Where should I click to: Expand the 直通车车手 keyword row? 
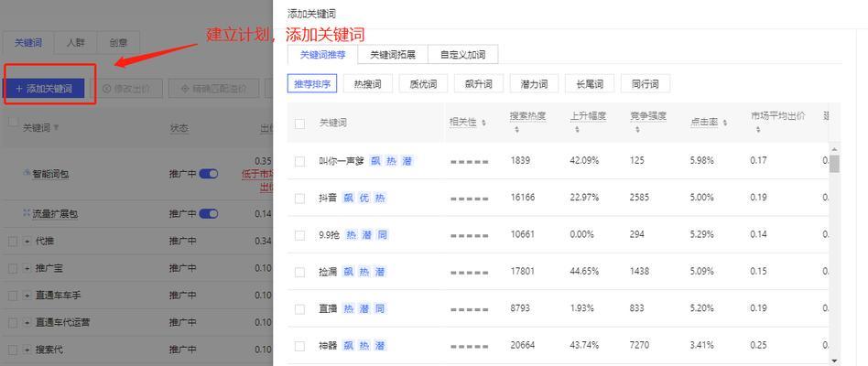click(27, 296)
